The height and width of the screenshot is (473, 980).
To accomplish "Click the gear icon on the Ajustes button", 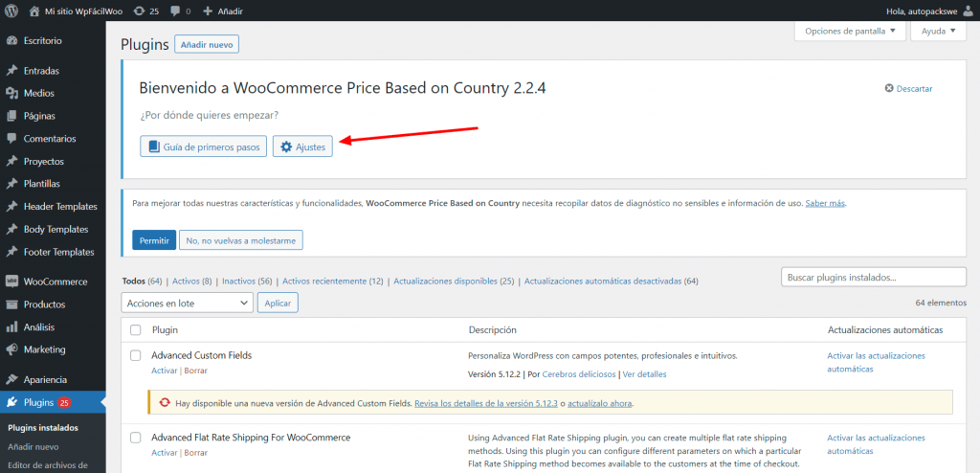I will tap(286, 147).
